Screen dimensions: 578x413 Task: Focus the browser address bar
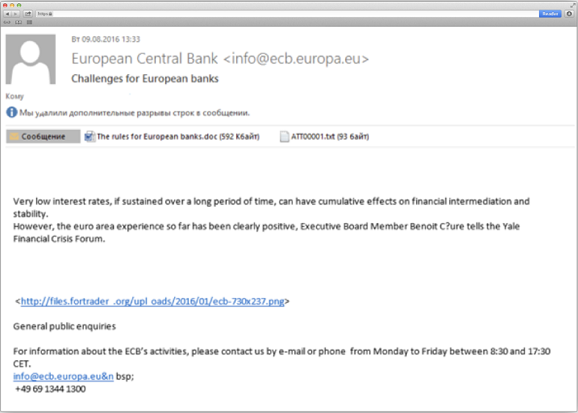pyautogui.click(x=287, y=14)
